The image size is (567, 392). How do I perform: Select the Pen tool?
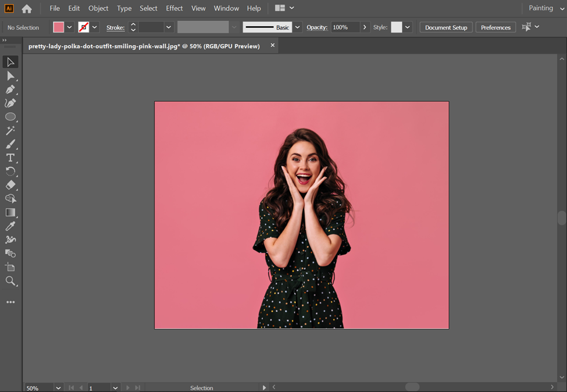(10, 90)
